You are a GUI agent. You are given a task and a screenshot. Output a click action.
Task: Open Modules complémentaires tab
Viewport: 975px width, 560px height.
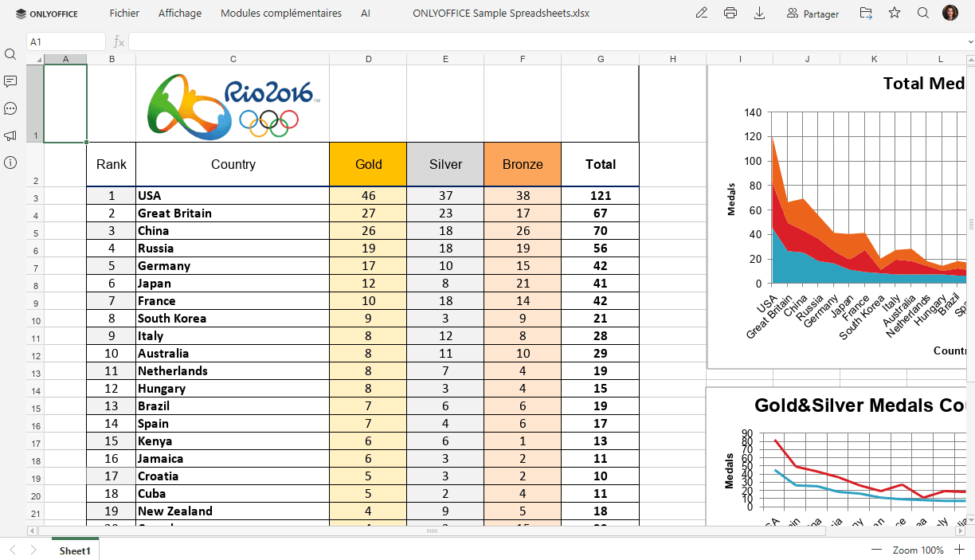tap(280, 14)
